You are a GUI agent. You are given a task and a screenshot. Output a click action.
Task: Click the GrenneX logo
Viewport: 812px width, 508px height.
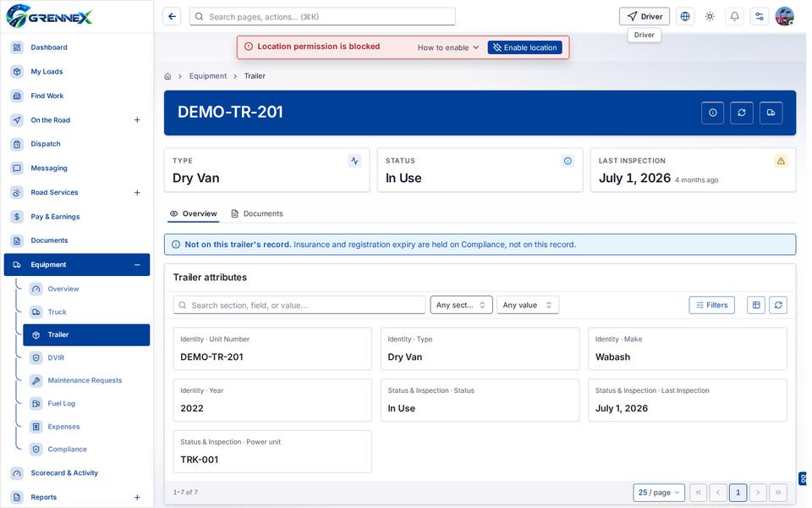click(x=49, y=17)
